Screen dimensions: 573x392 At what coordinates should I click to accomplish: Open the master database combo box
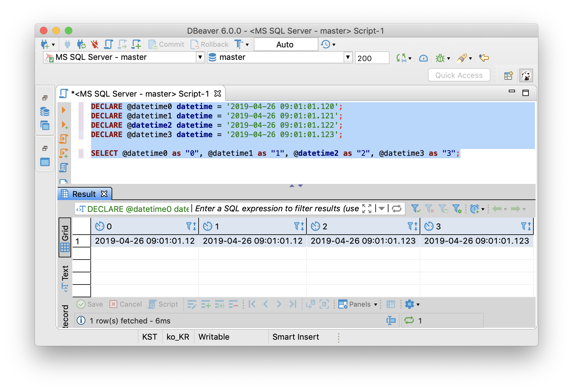click(x=280, y=57)
